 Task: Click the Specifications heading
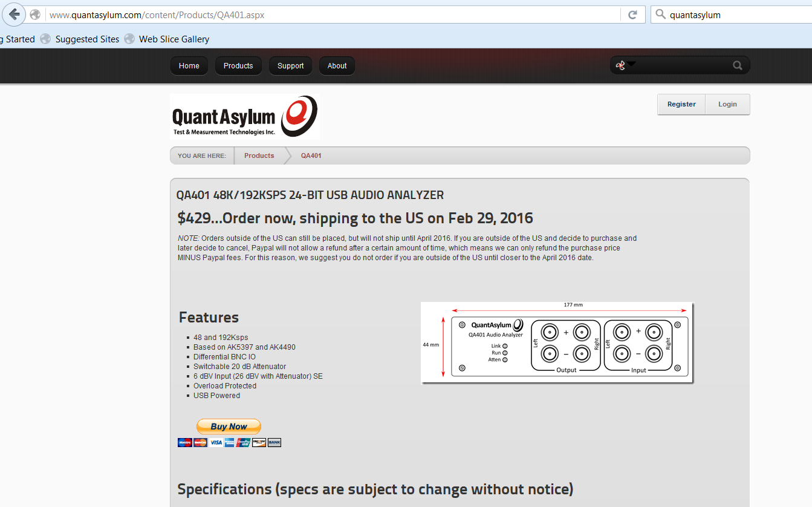375,489
